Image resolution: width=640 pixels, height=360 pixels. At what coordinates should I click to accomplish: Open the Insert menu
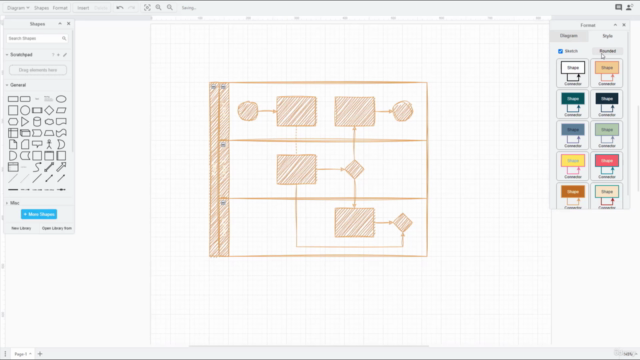point(83,8)
